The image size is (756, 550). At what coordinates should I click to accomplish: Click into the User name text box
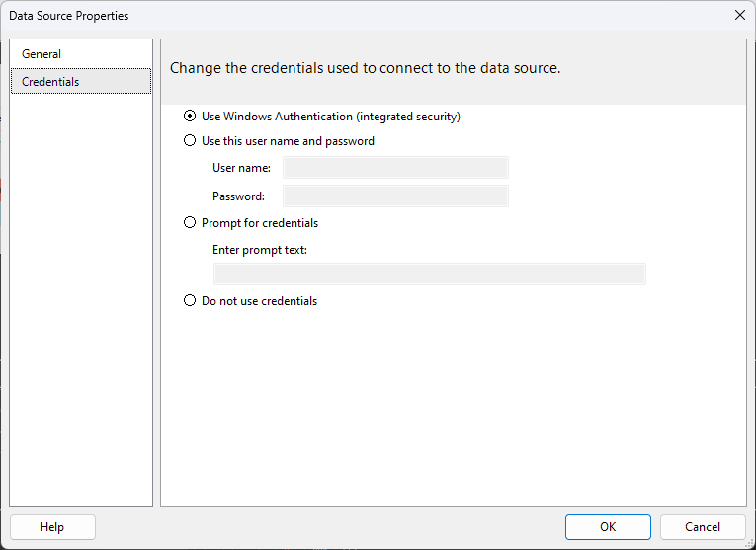[x=395, y=168]
